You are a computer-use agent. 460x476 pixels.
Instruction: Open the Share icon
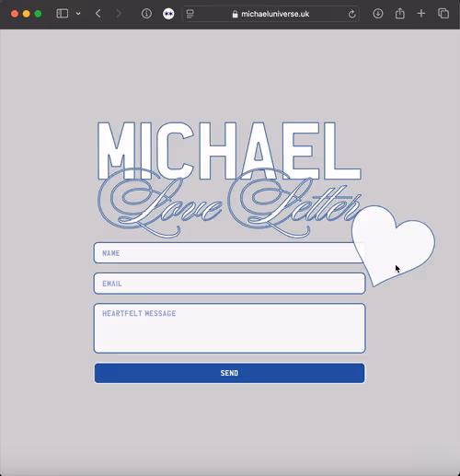pos(400,14)
